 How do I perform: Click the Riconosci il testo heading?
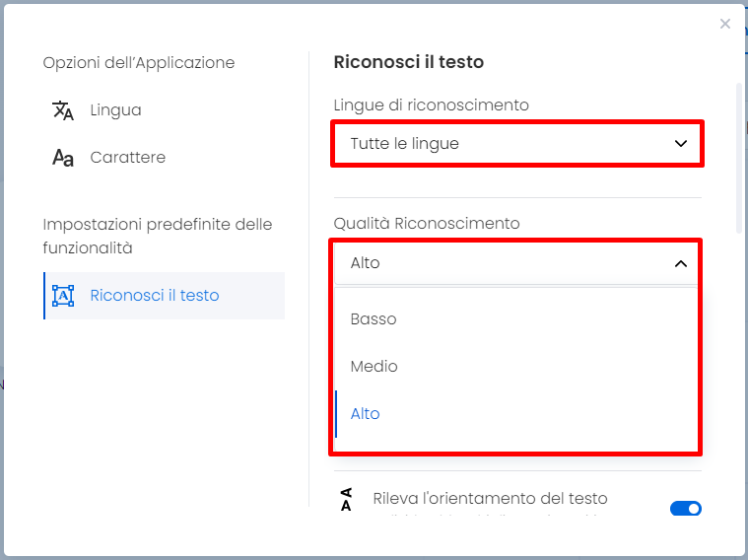[409, 62]
